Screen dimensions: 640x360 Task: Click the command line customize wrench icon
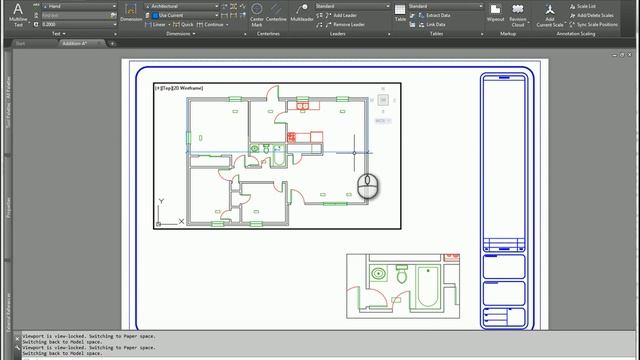point(17,348)
